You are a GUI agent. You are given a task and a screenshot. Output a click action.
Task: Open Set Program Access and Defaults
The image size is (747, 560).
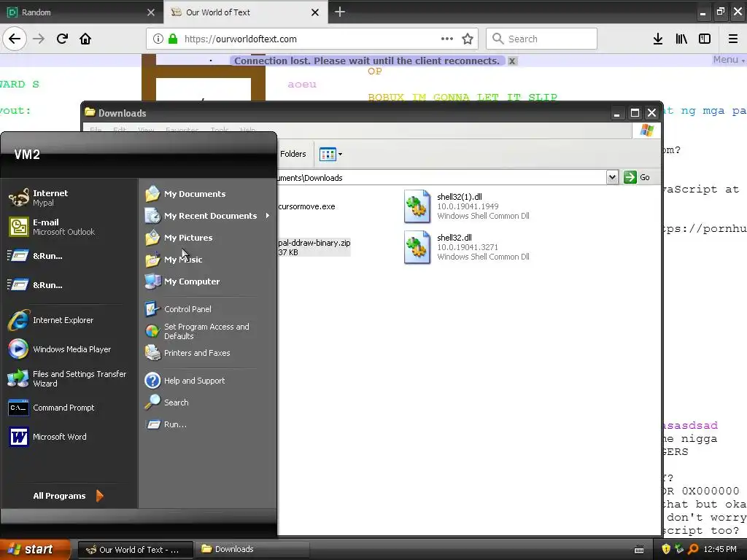pyautogui.click(x=208, y=331)
